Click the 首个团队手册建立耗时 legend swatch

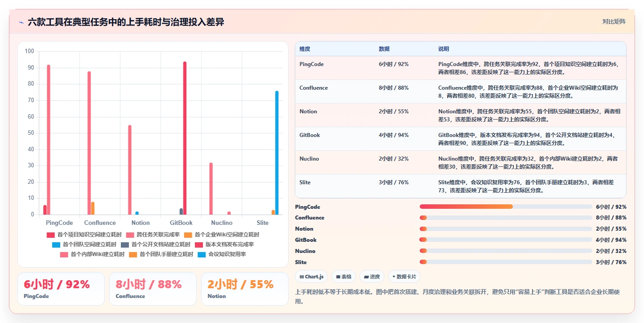coord(132,254)
